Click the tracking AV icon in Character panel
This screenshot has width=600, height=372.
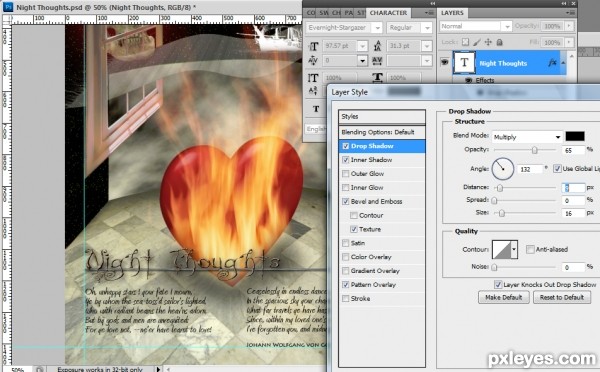coord(377,60)
